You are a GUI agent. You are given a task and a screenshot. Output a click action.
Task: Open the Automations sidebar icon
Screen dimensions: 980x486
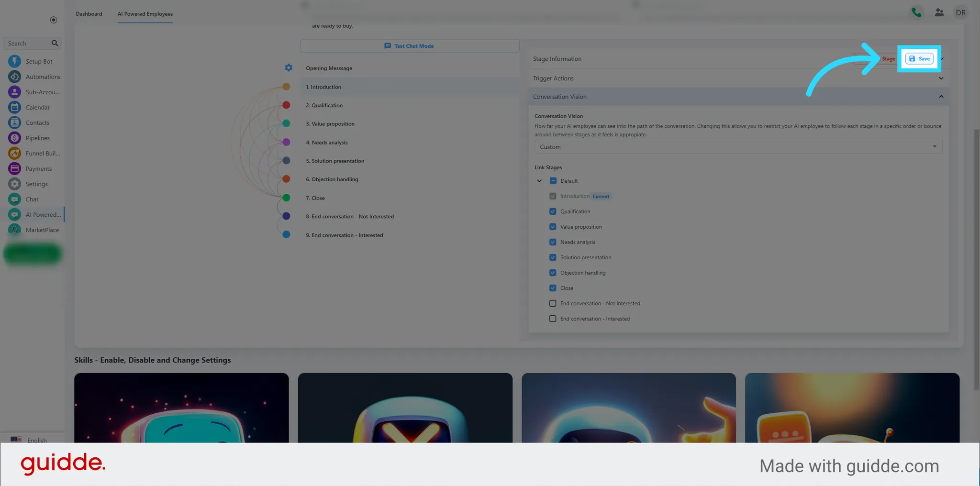click(x=14, y=77)
